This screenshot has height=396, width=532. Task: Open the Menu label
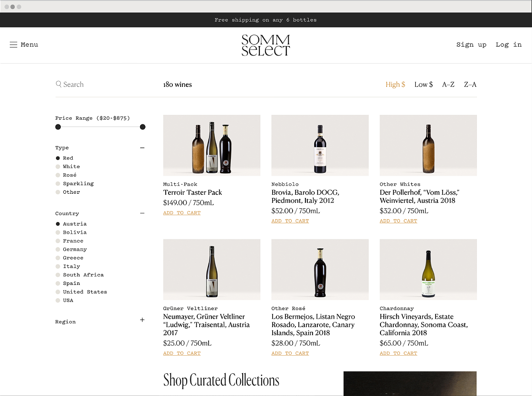tap(29, 45)
